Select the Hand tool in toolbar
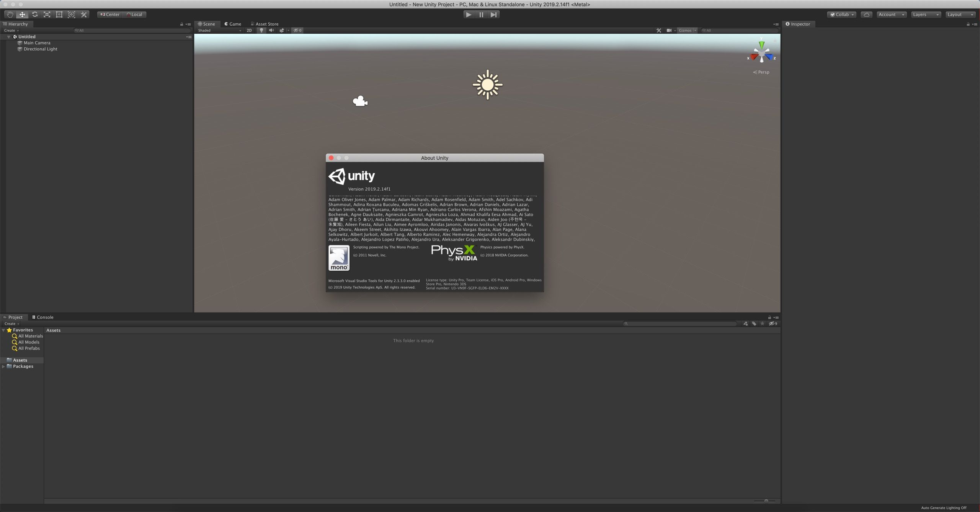Screen dimensions: 980x512 [x=10, y=15]
